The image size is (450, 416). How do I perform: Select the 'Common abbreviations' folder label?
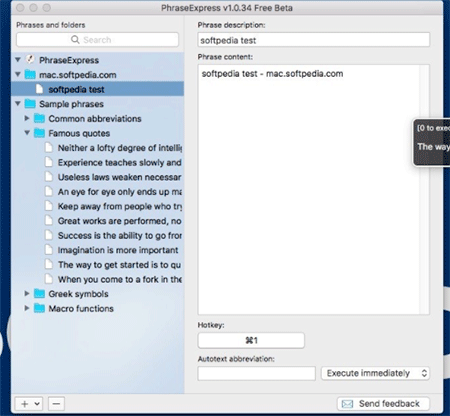[95, 119]
